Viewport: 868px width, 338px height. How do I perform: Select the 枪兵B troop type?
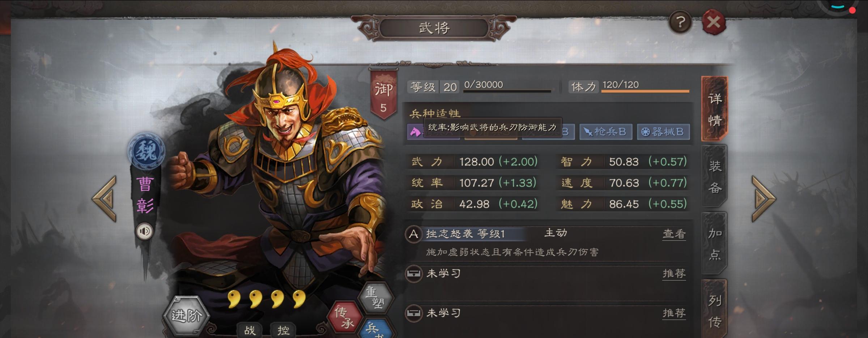click(x=606, y=132)
